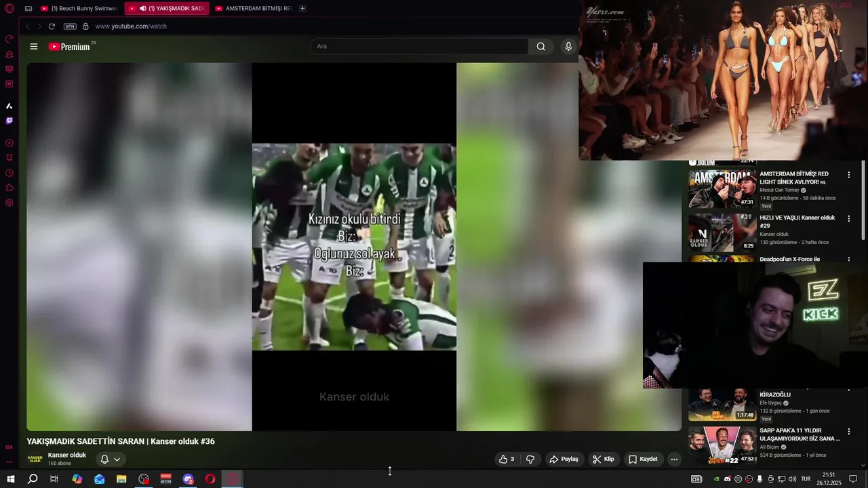The width and height of the screenshot is (868, 488).
Task: Open the YouTube hamburger guide menu
Action: 34,47
